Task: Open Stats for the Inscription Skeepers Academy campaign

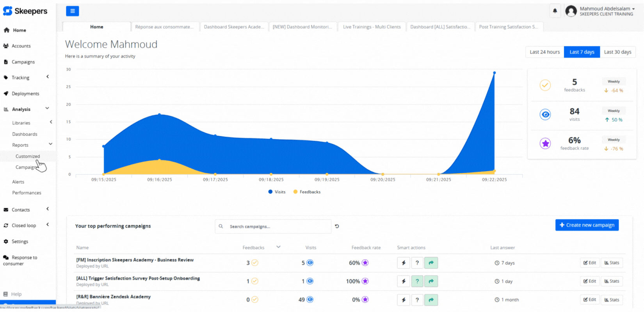Action: (x=611, y=263)
